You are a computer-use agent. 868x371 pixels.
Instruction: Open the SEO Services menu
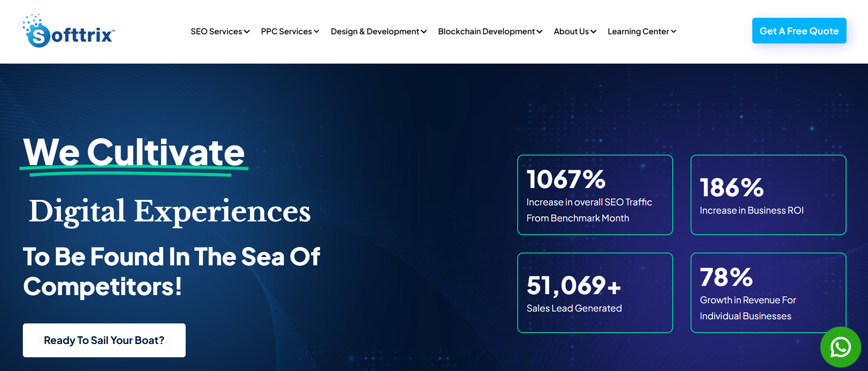[x=216, y=32]
